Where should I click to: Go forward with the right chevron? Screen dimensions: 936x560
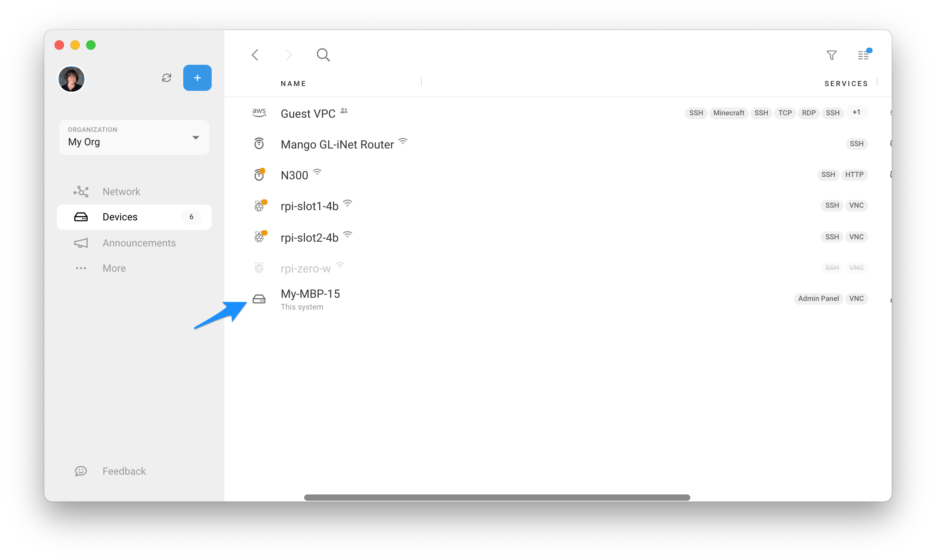click(x=289, y=55)
